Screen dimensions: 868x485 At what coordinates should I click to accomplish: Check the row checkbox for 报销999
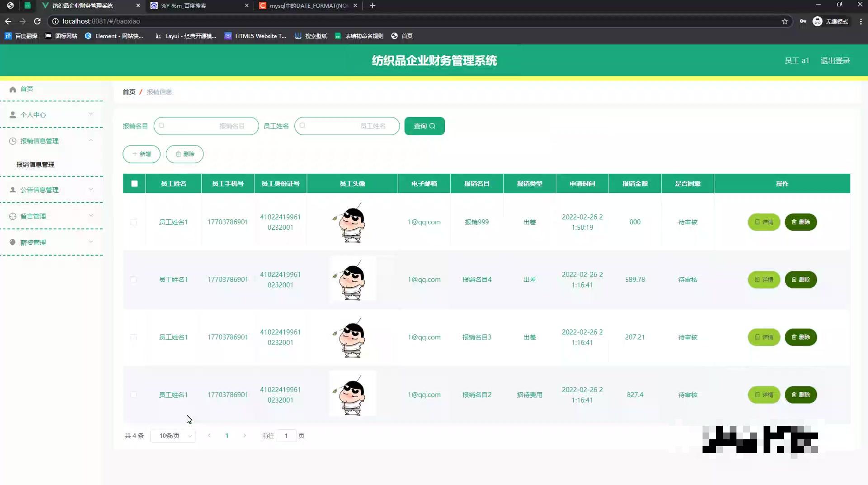(x=133, y=222)
